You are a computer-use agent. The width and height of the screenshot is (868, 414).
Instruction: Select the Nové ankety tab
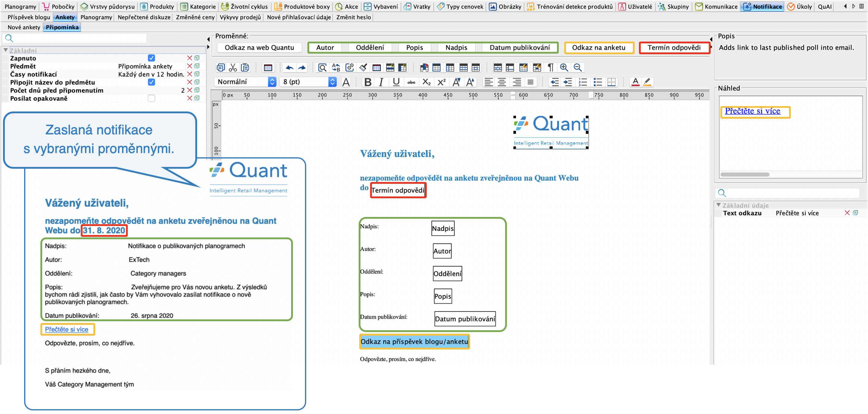[24, 27]
